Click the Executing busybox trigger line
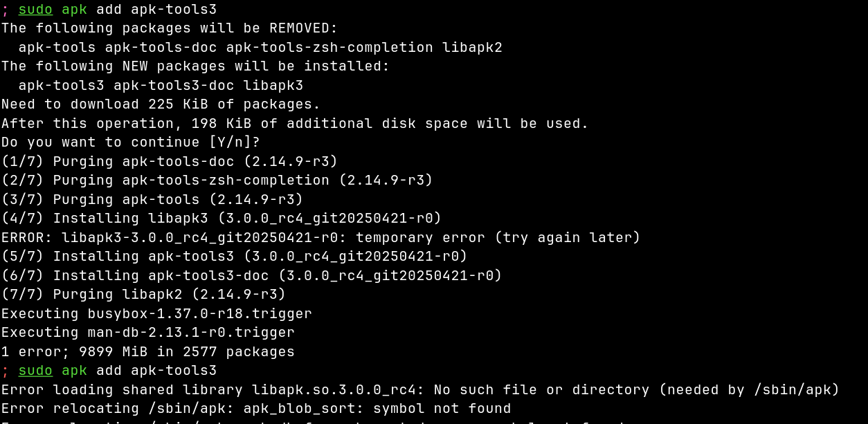 click(156, 313)
